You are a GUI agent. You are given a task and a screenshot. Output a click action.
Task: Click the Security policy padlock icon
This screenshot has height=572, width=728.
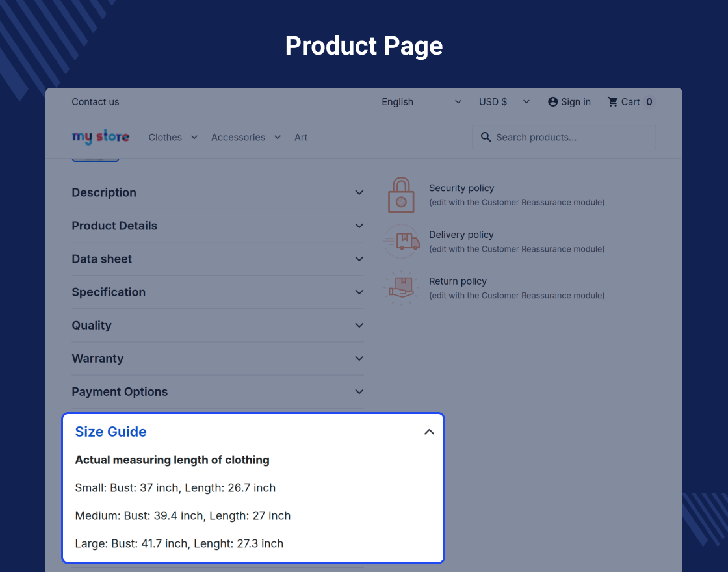click(x=401, y=195)
